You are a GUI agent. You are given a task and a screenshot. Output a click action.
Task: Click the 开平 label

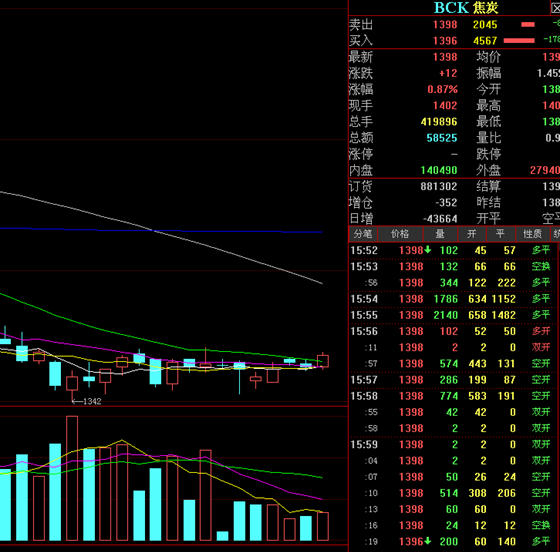(x=489, y=219)
